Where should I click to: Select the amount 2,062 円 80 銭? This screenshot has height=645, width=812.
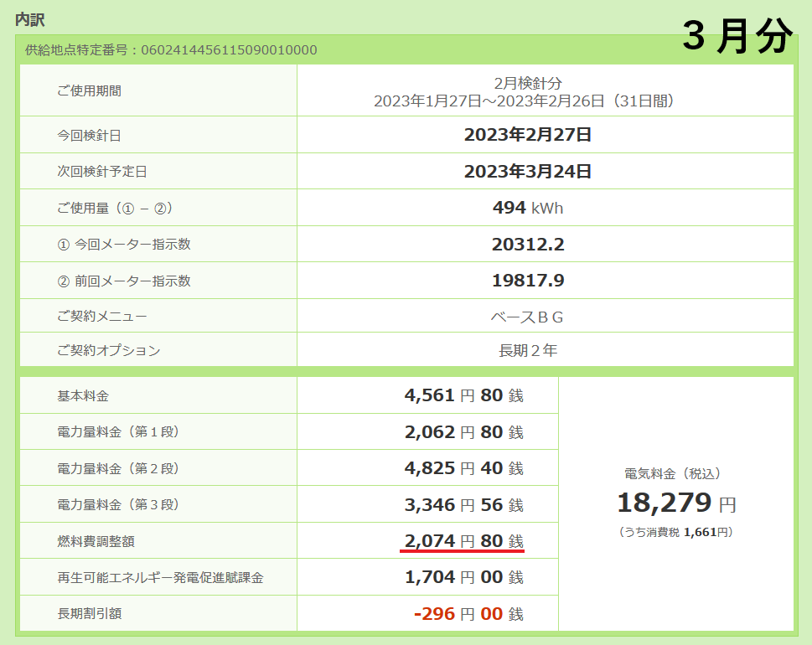point(464,432)
